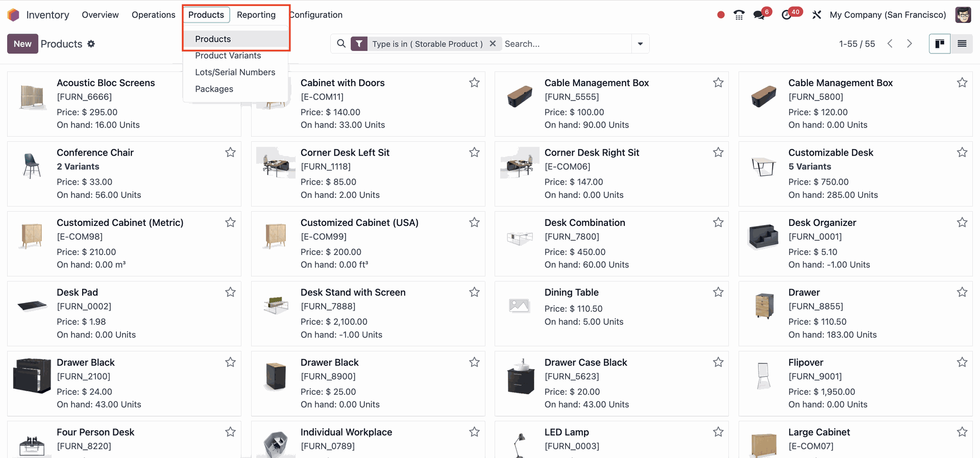Select Product Variants from the open menu

pyautogui.click(x=228, y=56)
